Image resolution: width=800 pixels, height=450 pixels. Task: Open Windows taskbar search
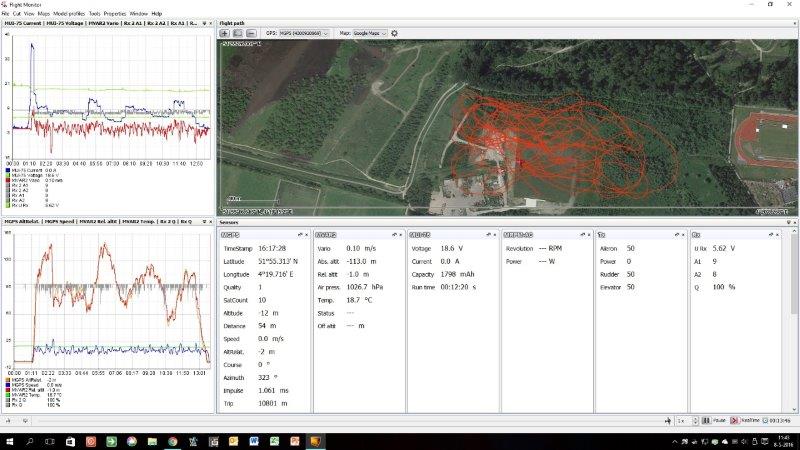(29, 441)
